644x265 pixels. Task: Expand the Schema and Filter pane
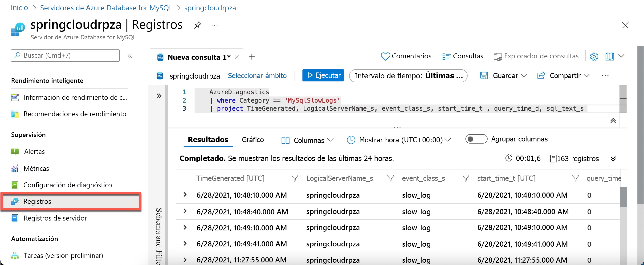159,96
